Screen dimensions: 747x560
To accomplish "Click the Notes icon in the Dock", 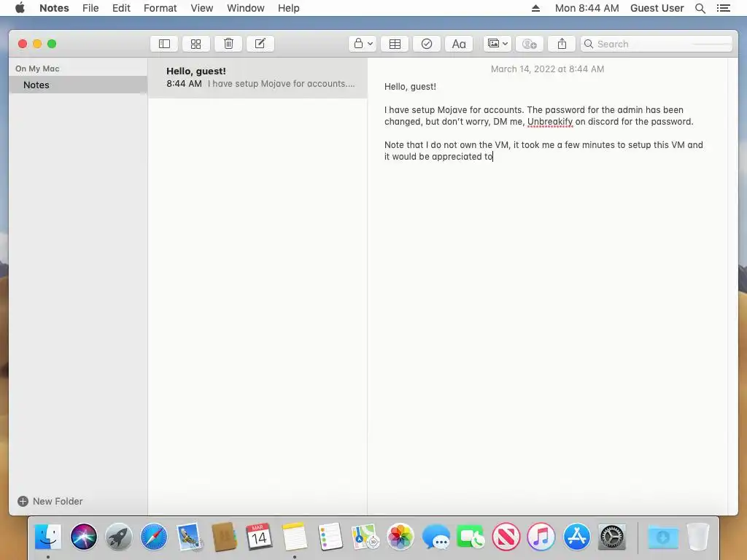I will (x=295, y=537).
